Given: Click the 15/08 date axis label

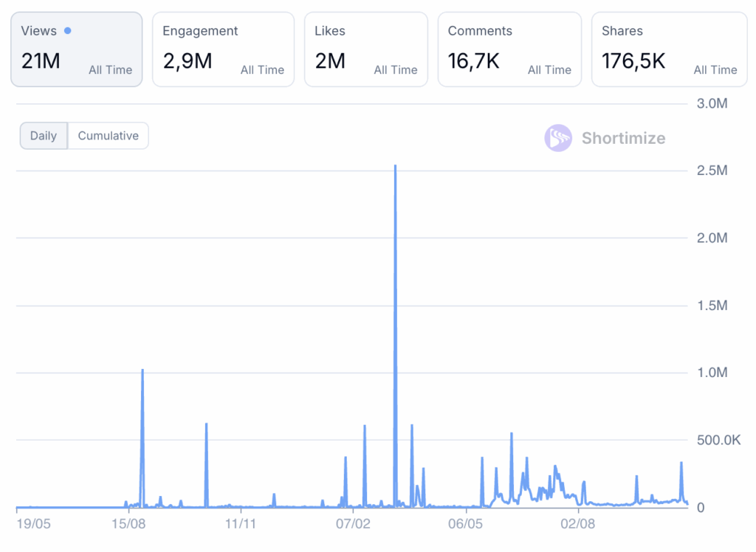Looking at the screenshot, I should click(x=128, y=524).
